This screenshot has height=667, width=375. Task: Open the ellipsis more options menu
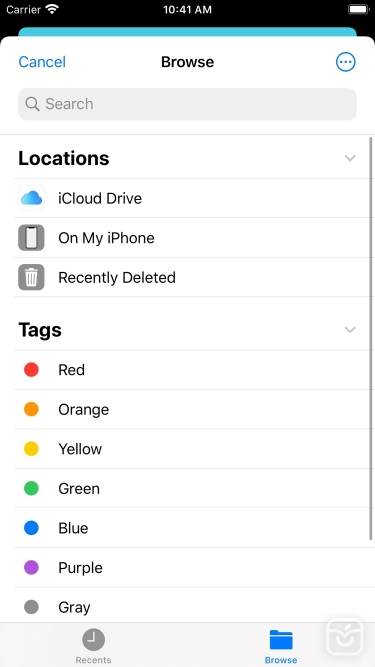pyautogui.click(x=346, y=62)
